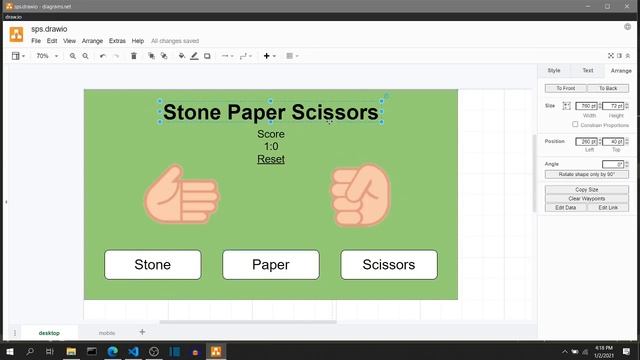Click the draw.io orange logo
The width and height of the screenshot is (640, 360).
click(16, 35)
